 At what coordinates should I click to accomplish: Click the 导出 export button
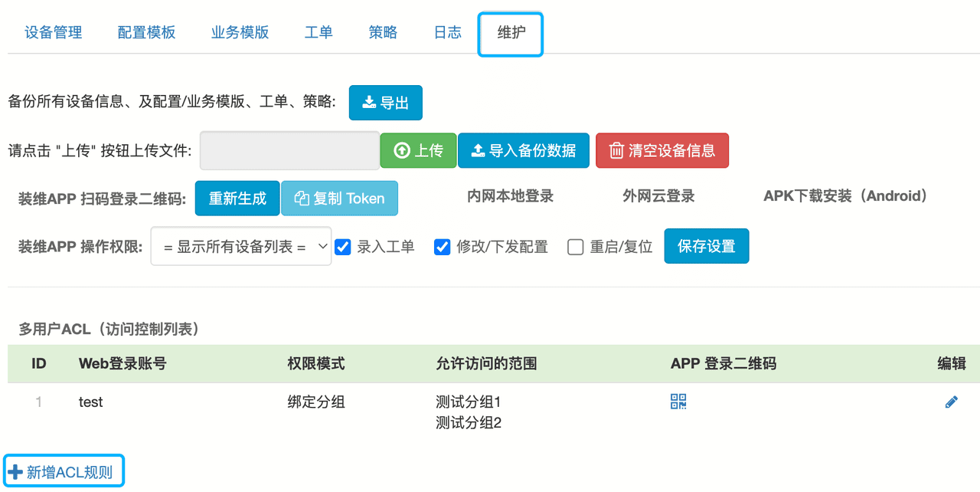(385, 103)
